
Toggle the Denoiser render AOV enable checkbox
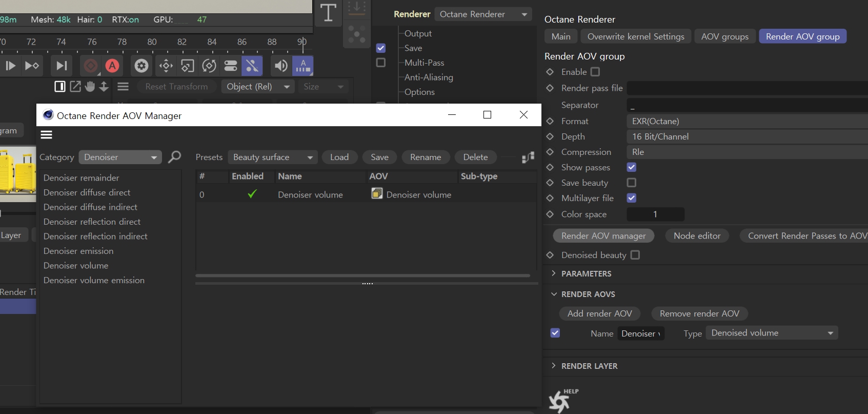555,333
